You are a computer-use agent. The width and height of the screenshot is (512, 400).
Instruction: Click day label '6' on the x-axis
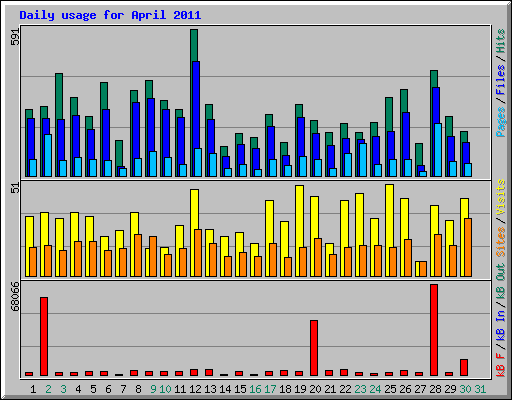(x=108, y=389)
